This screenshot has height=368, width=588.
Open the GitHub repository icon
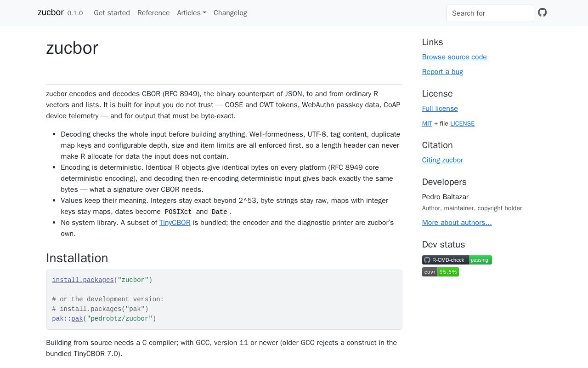click(x=543, y=12)
